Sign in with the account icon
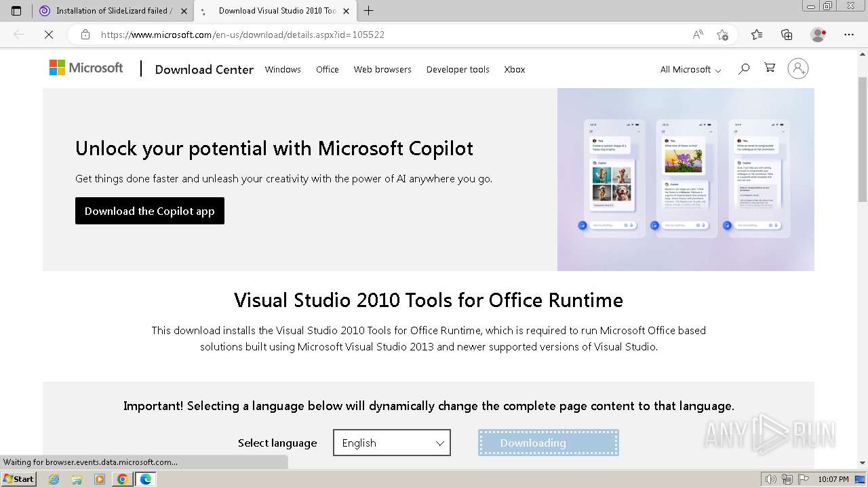868x488 pixels. tap(798, 68)
